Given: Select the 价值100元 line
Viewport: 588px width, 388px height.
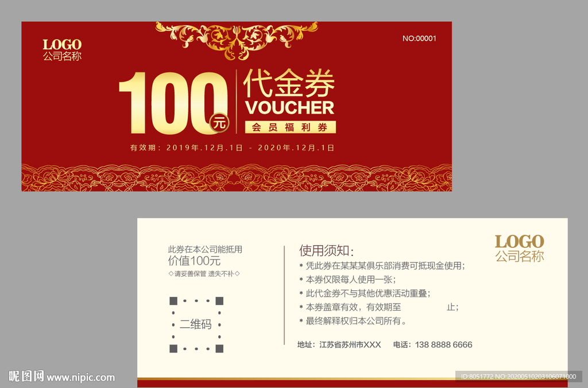Looking at the screenshot, I should point(194,261).
